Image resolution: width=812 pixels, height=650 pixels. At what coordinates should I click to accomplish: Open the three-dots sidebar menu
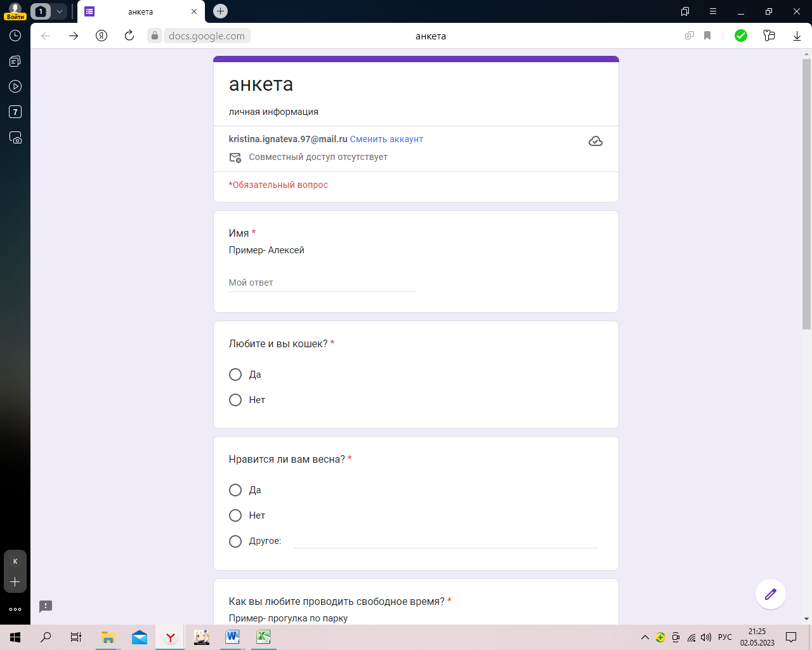tap(15, 609)
